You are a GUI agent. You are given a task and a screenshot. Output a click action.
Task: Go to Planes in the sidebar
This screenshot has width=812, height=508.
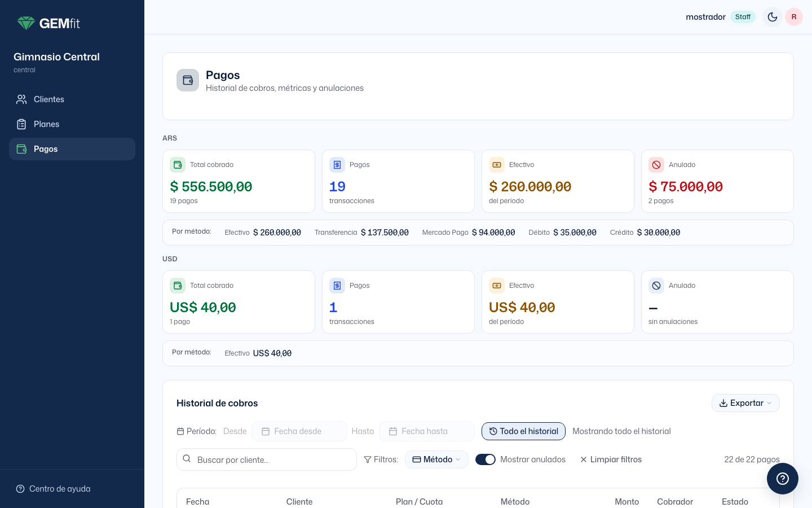(x=72, y=124)
